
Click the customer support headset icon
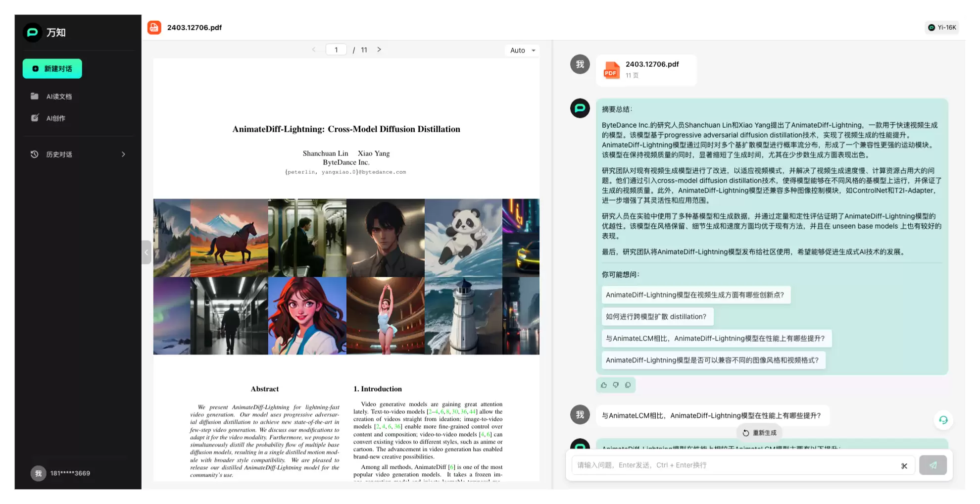943,420
